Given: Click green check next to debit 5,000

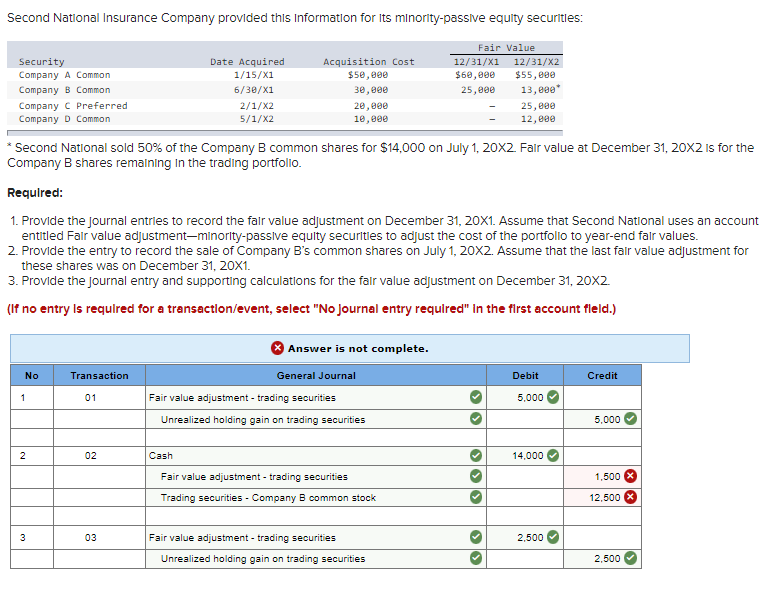Looking at the screenshot, I should coord(553,396).
